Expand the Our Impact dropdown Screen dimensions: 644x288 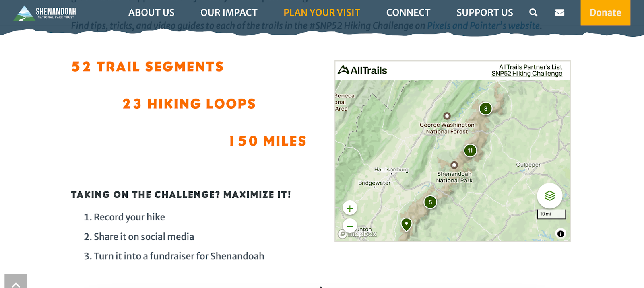[229, 12]
